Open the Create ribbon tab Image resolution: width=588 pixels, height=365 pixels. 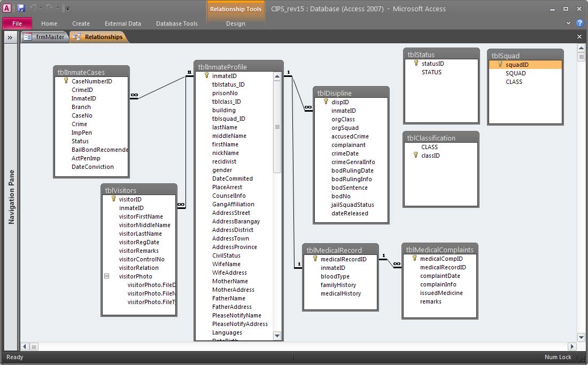81,23
